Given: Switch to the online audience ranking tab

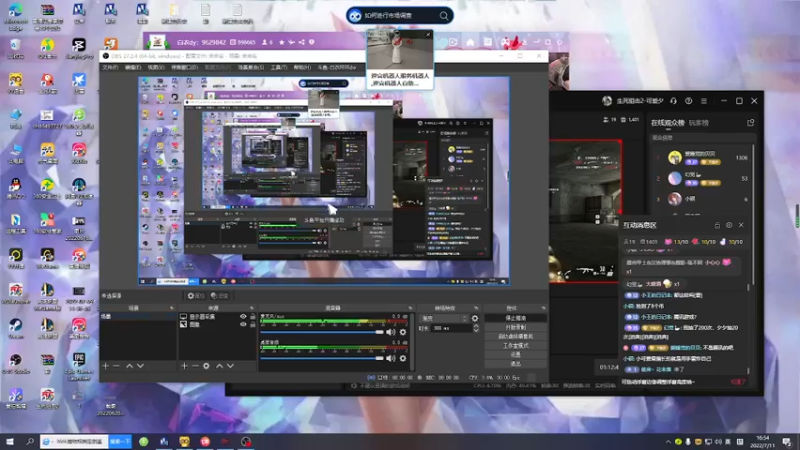Looking at the screenshot, I should pos(667,122).
